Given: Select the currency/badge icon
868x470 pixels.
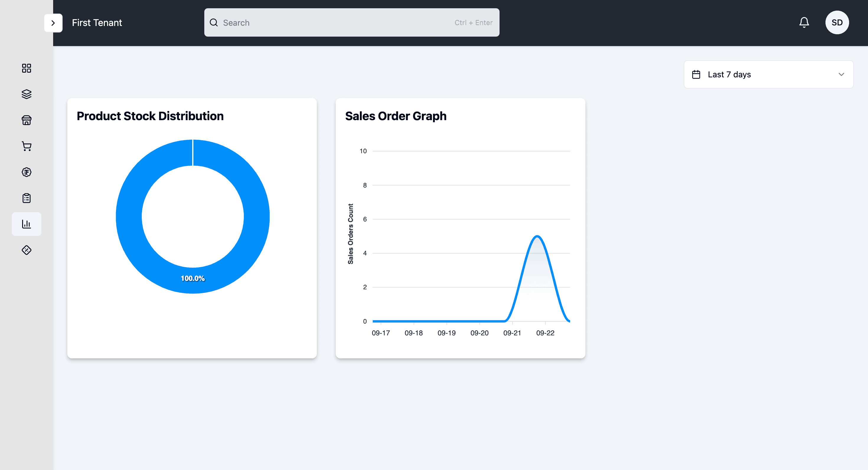Looking at the screenshot, I should [x=27, y=172].
